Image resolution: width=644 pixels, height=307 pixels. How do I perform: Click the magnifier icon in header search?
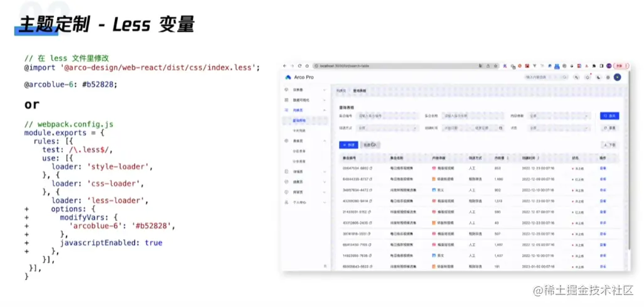tap(565, 77)
